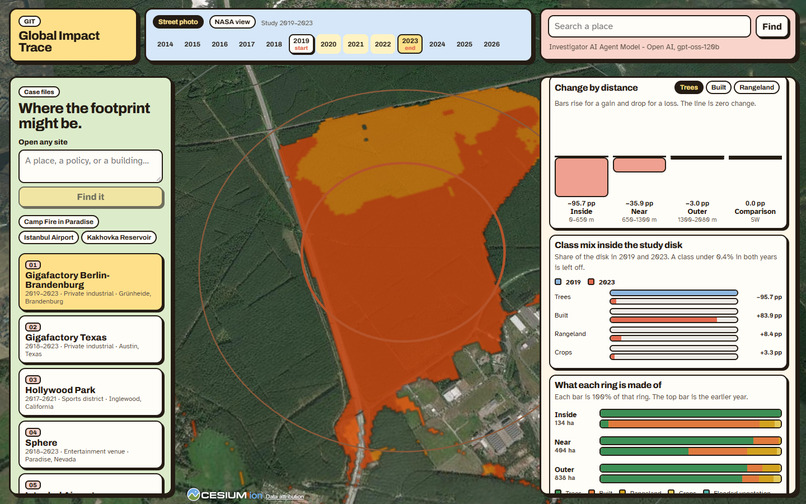Focus the place, policy, or building textbox
This screenshot has width=806, height=504.
tap(90, 166)
